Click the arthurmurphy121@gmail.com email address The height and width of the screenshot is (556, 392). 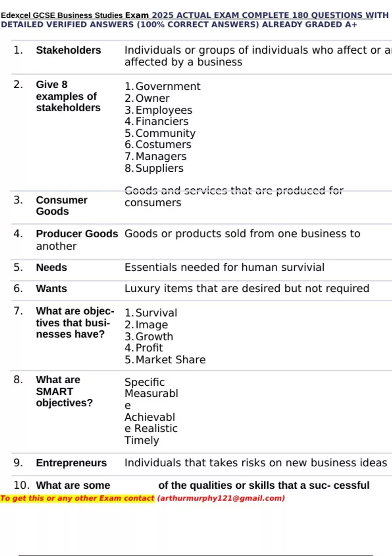click(221, 498)
